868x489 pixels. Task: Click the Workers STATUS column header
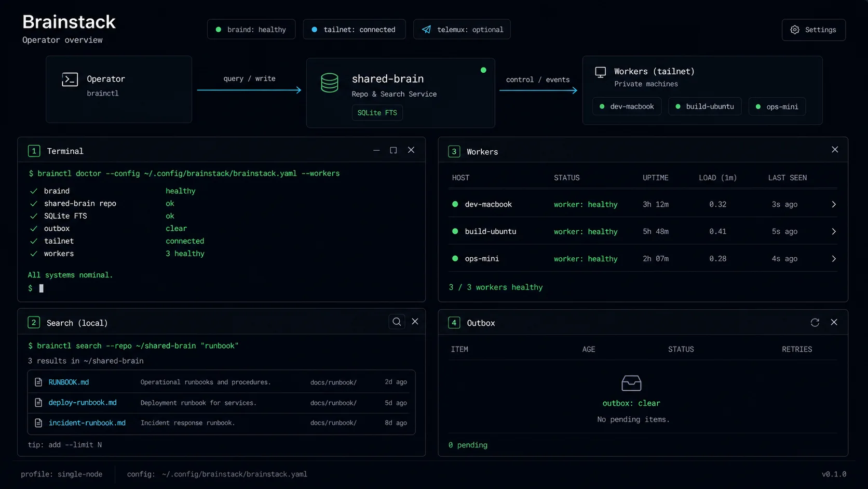566,178
